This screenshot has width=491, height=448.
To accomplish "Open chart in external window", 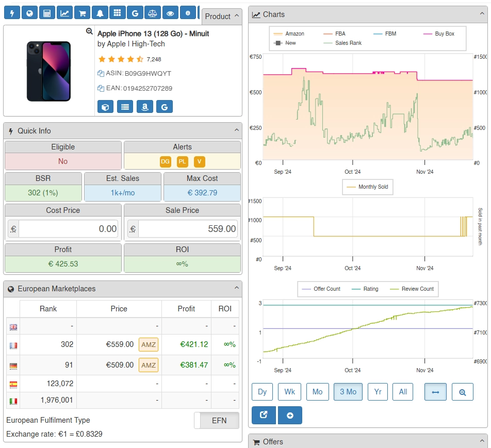I will tap(264, 416).
